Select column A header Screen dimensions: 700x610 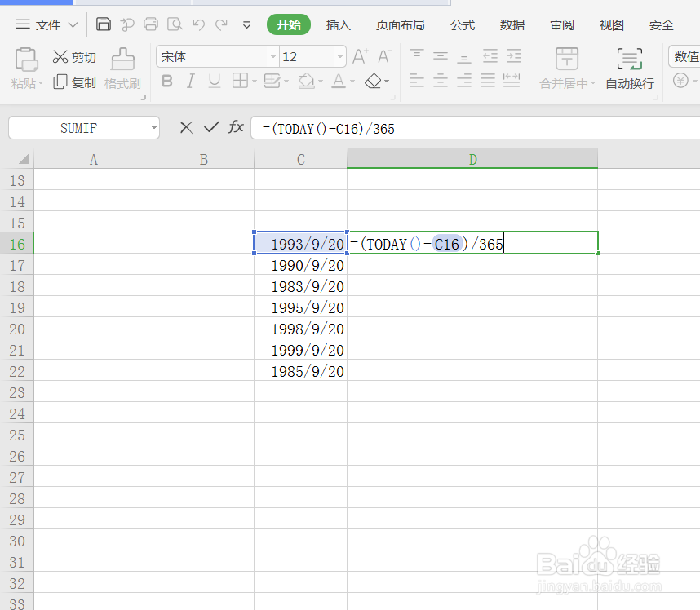[93, 159]
